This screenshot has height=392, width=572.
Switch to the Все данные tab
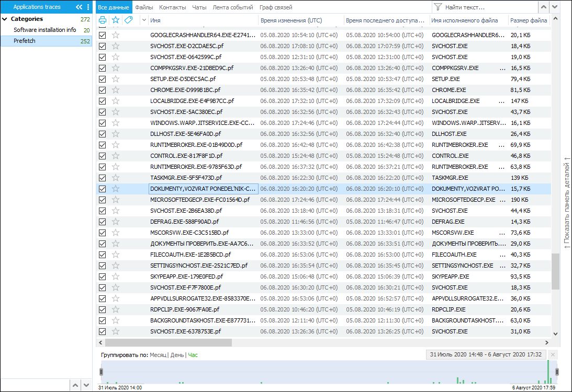114,7
